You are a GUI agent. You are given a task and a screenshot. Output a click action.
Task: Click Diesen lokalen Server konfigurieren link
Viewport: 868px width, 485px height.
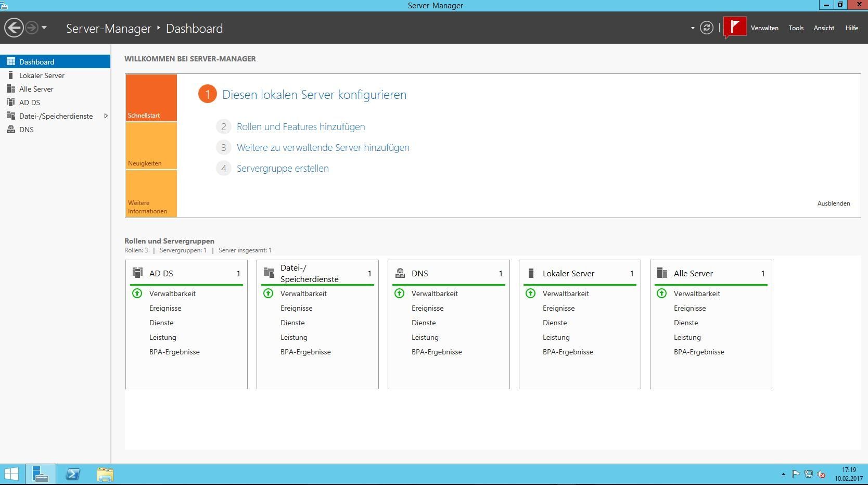(314, 95)
